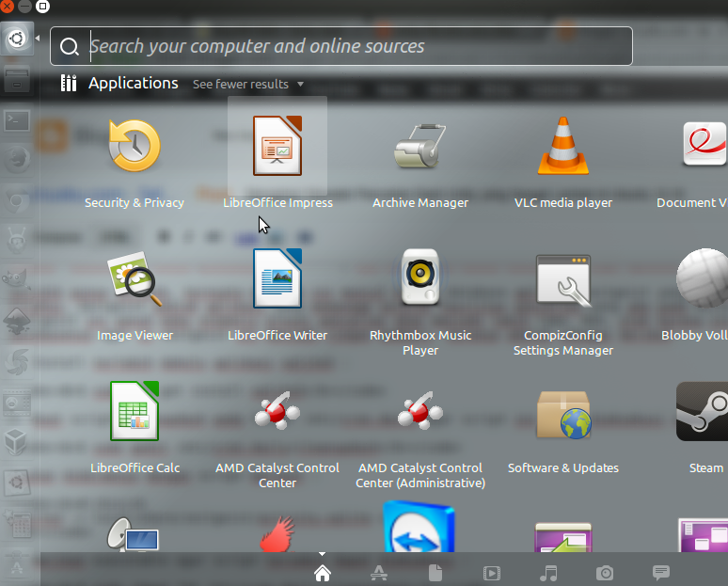Open Document Viewer app icon
This screenshot has width=728, height=586.
(704, 144)
